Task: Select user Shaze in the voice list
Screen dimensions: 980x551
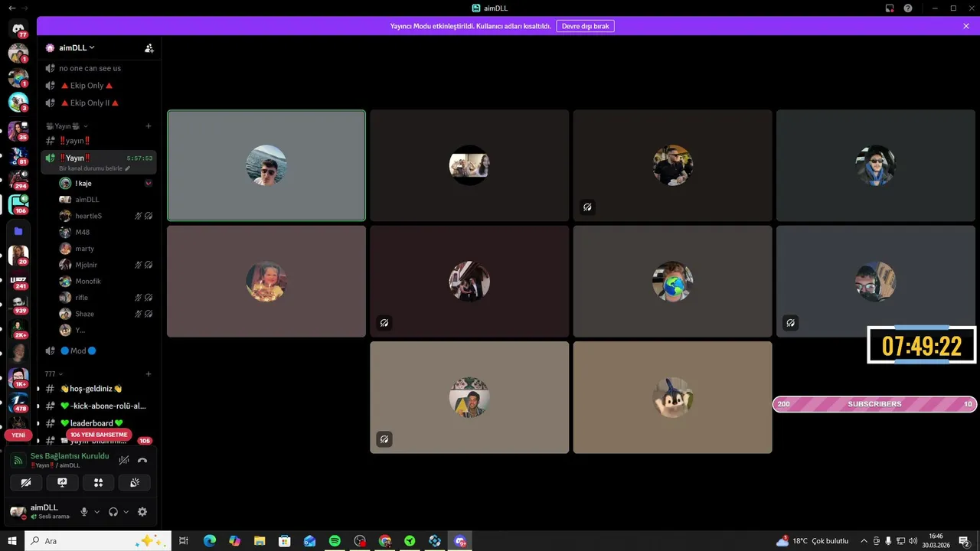Action: pyautogui.click(x=106, y=314)
